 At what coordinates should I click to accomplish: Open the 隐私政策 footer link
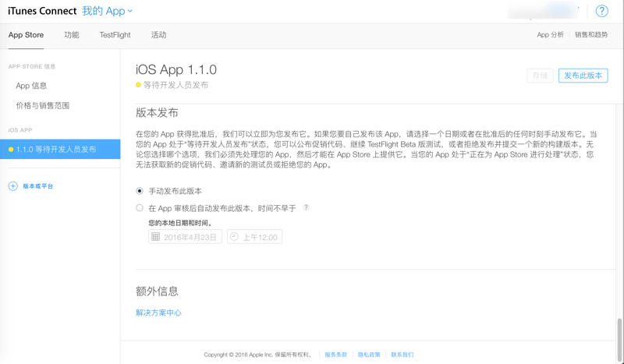[369, 355]
